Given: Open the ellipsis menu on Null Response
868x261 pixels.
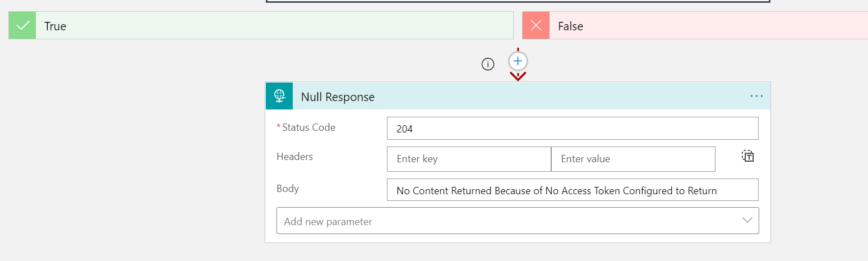Looking at the screenshot, I should pos(756,97).
